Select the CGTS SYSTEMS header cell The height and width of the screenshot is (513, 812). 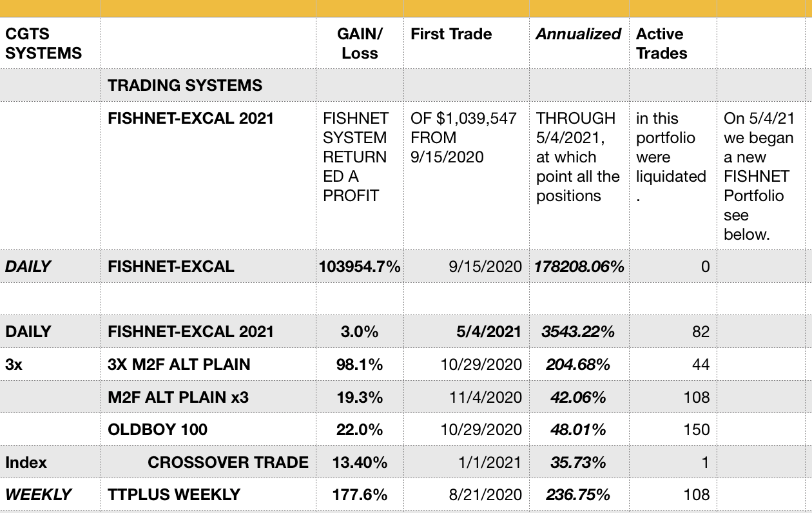50,43
